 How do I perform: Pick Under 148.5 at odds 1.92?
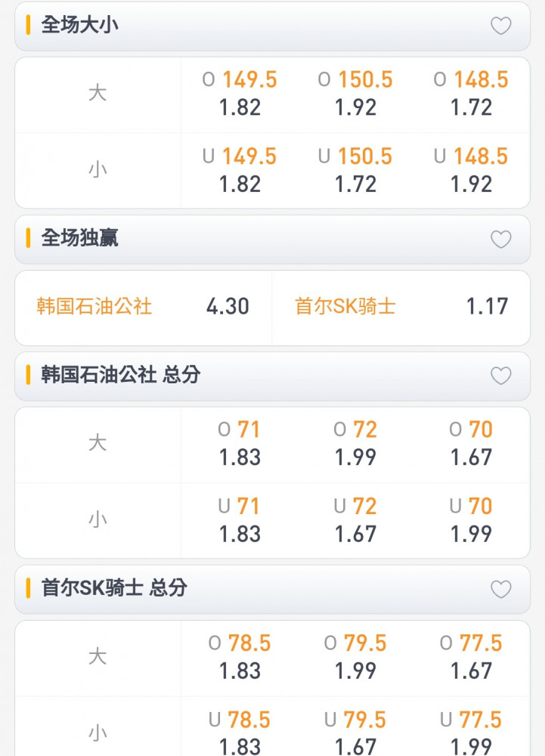tap(471, 170)
